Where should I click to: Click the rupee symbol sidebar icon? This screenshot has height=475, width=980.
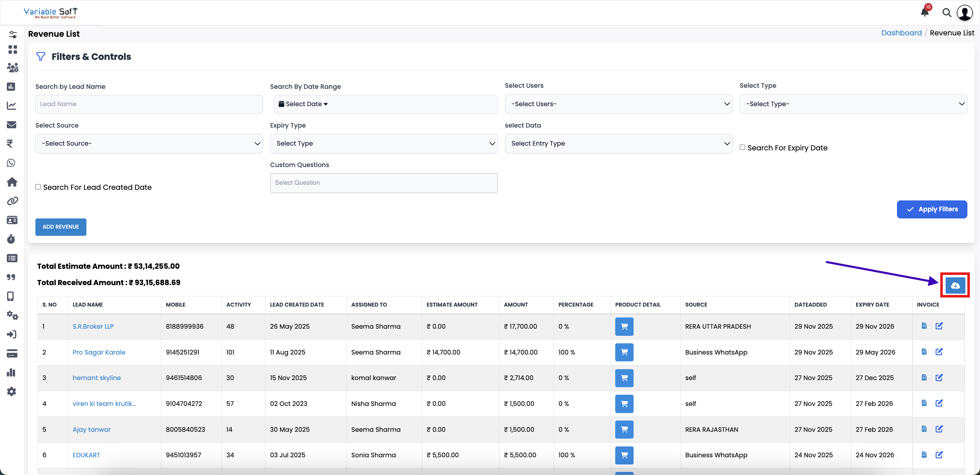coord(10,143)
